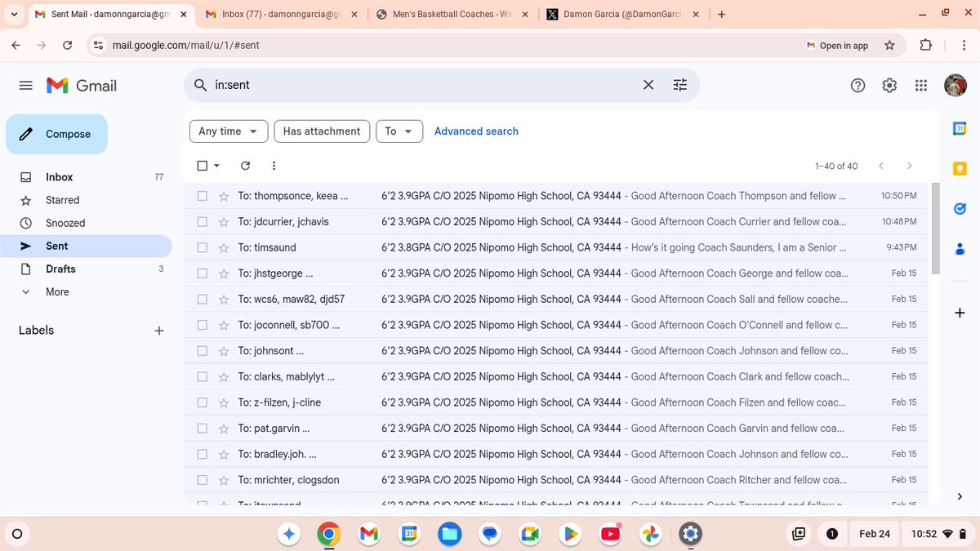Tick the select-all checkbox

pyautogui.click(x=203, y=166)
